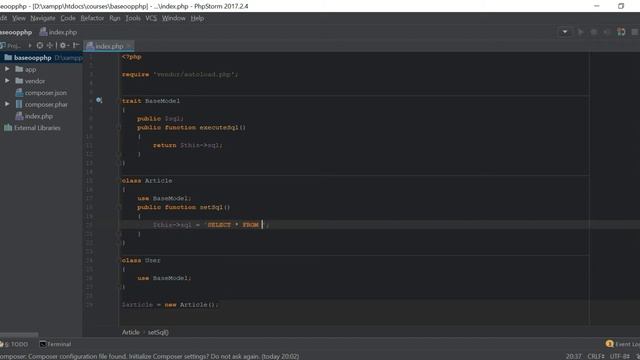Click the start listening for PHP debug connections icon

(621, 32)
